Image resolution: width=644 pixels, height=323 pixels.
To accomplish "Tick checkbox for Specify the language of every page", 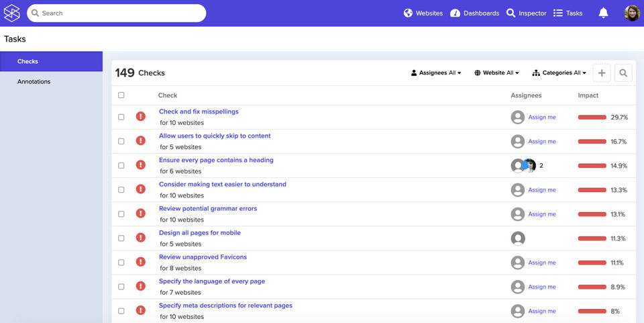I will pyautogui.click(x=121, y=287).
